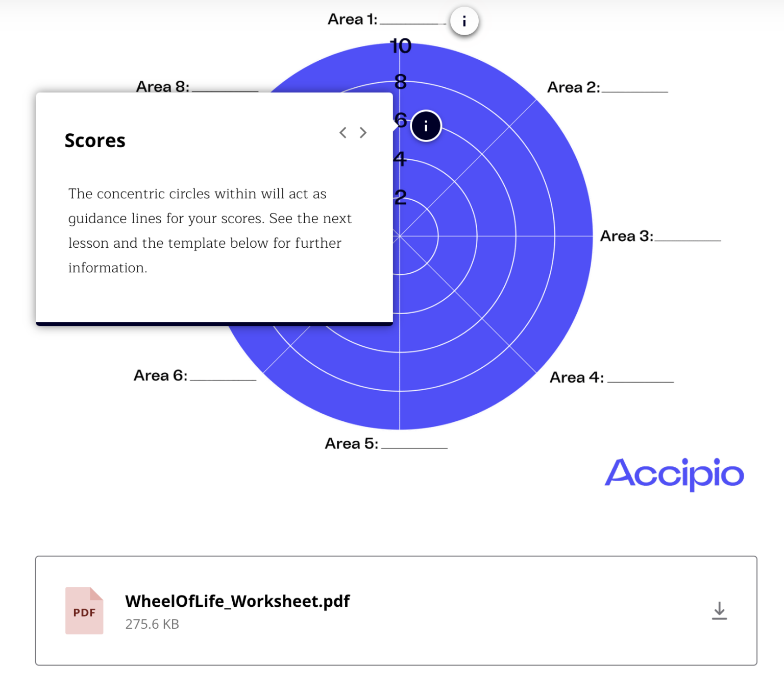The width and height of the screenshot is (784, 688).
Task: Click the number 10 on the wheel scale
Action: click(401, 46)
